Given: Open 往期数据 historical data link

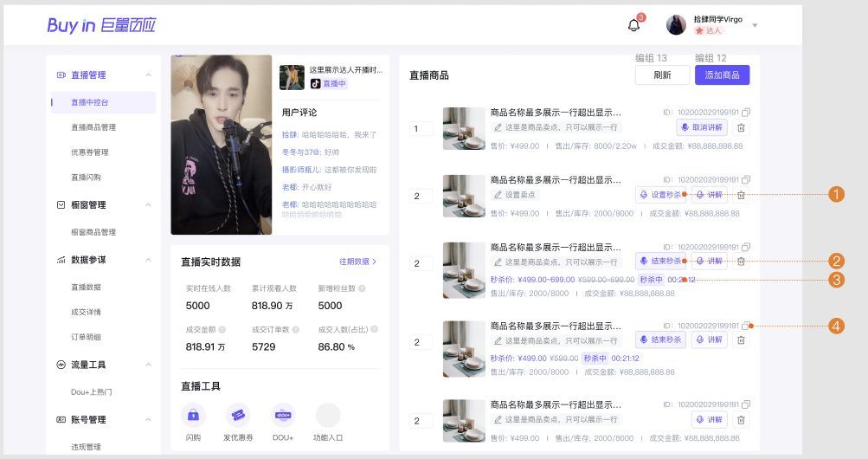Looking at the screenshot, I should point(357,262).
